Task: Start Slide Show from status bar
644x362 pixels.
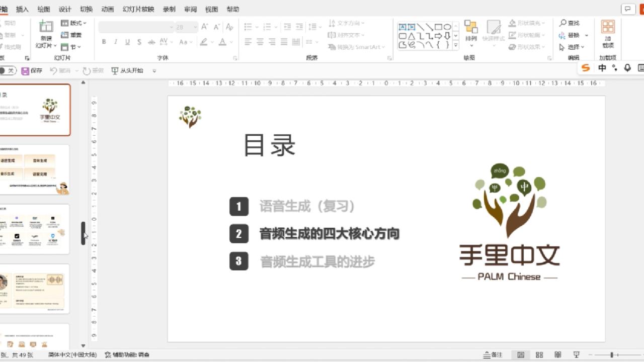Action: [577, 355]
